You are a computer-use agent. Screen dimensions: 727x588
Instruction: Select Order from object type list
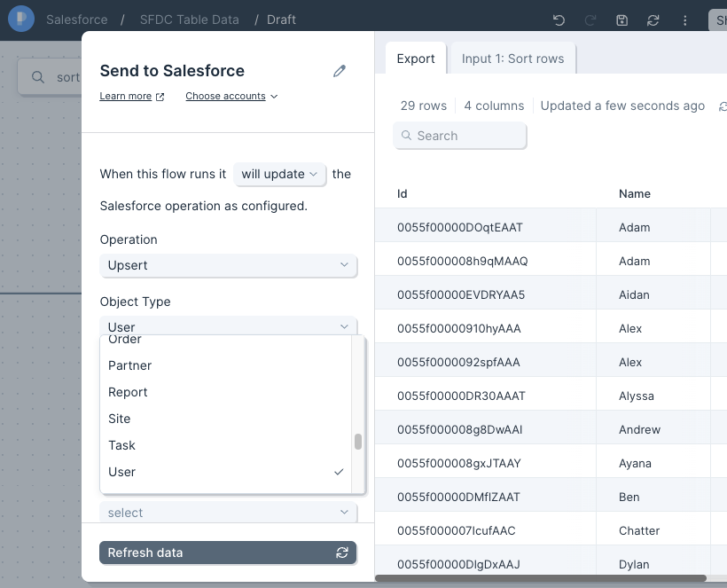(x=225, y=341)
